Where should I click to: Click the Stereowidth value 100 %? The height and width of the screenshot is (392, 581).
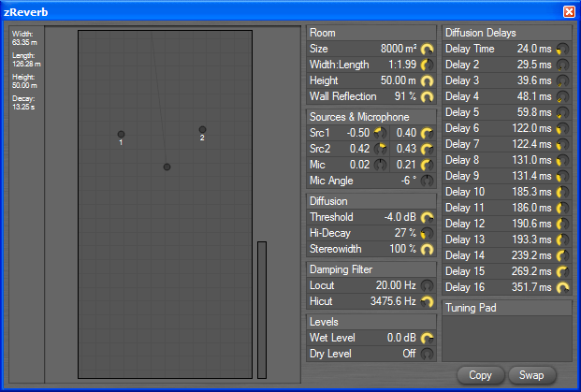tap(403, 249)
